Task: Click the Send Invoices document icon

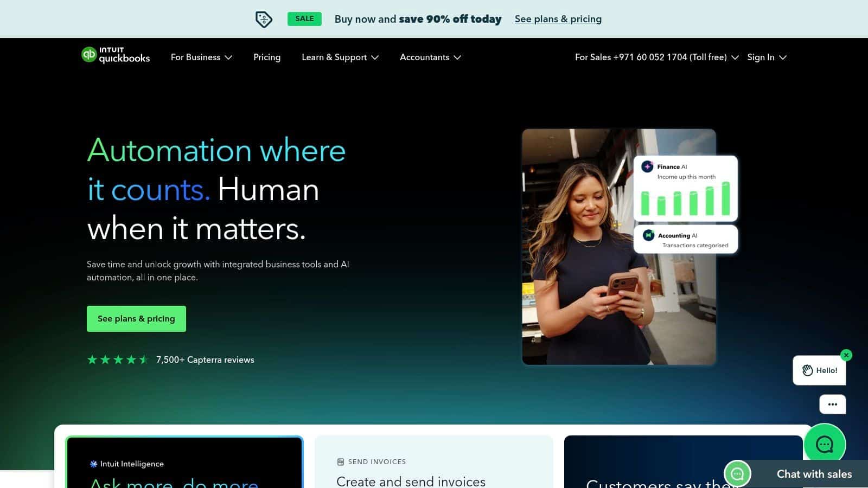Action: 341,462
